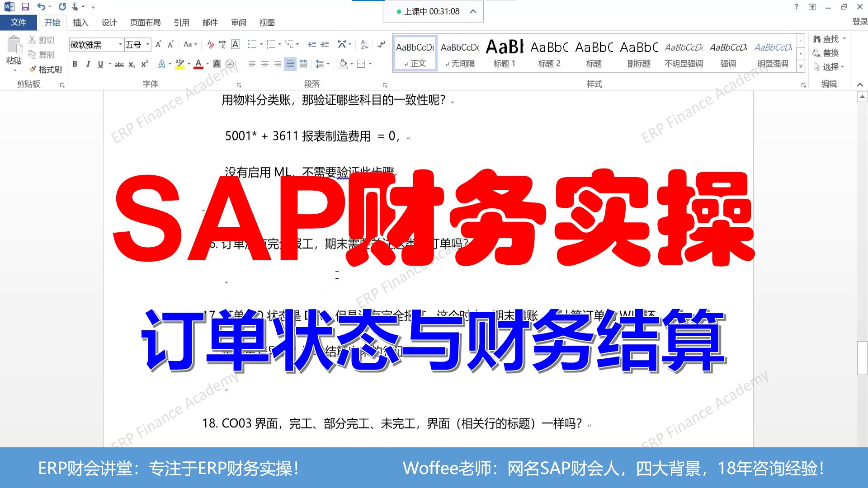Click the scroll up arrow
Viewport: 868px width, 488px height.
pyautogui.click(x=862, y=97)
